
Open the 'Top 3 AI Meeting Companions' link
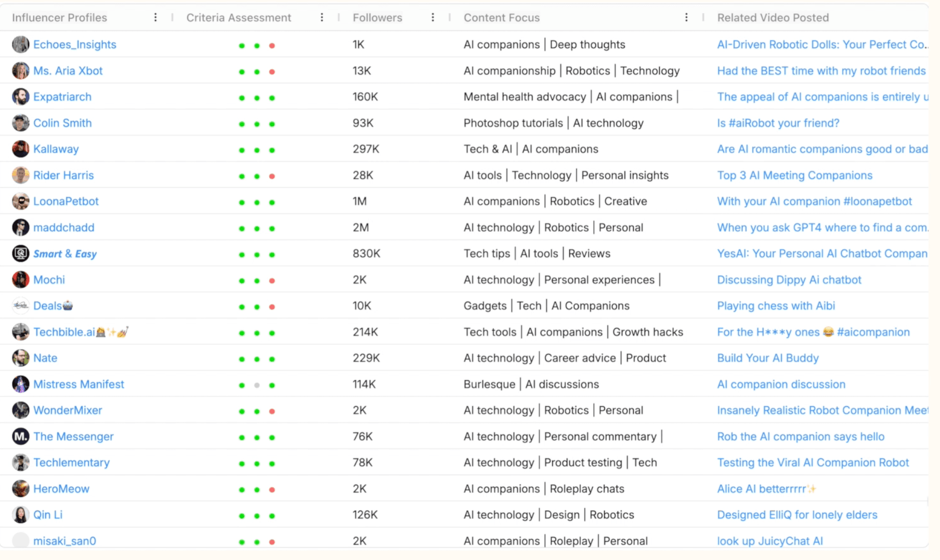(794, 175)
